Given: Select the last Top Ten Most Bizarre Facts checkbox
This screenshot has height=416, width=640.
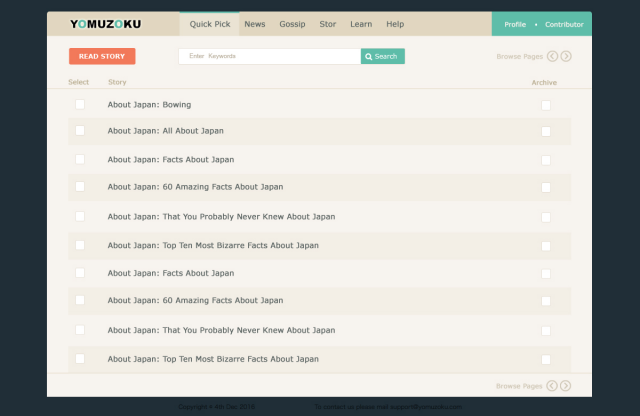Looking at the screenshot, I should pyautogui.click(x=80, y=359).
